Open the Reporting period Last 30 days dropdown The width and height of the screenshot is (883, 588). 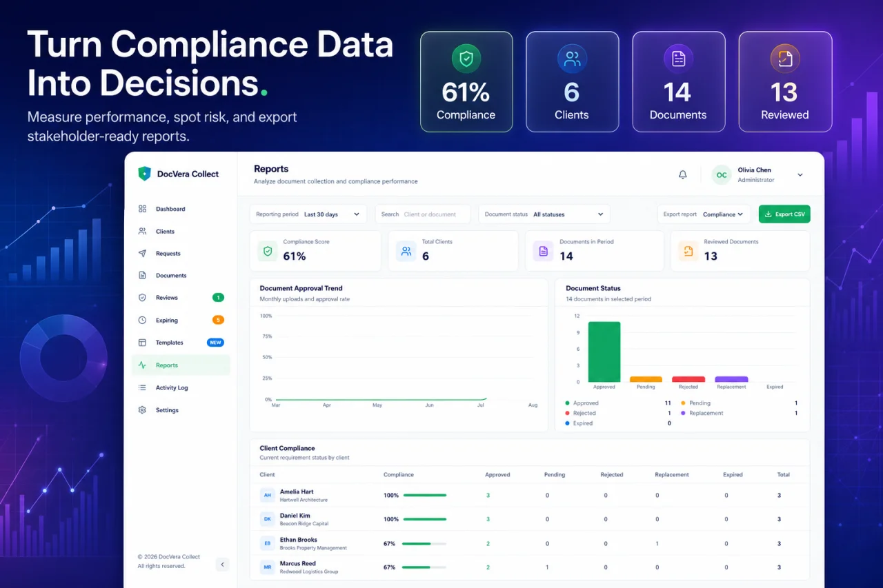click(308, 214)
